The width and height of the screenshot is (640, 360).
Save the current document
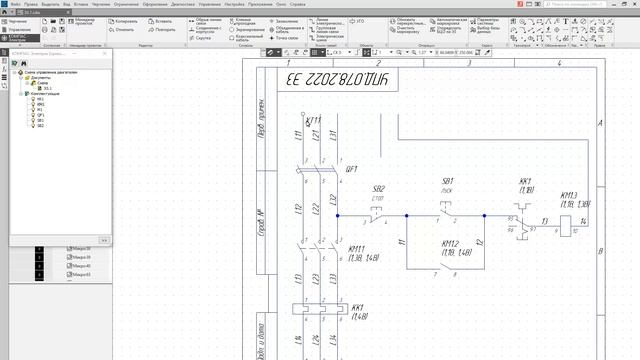click(x=62, y=21)
